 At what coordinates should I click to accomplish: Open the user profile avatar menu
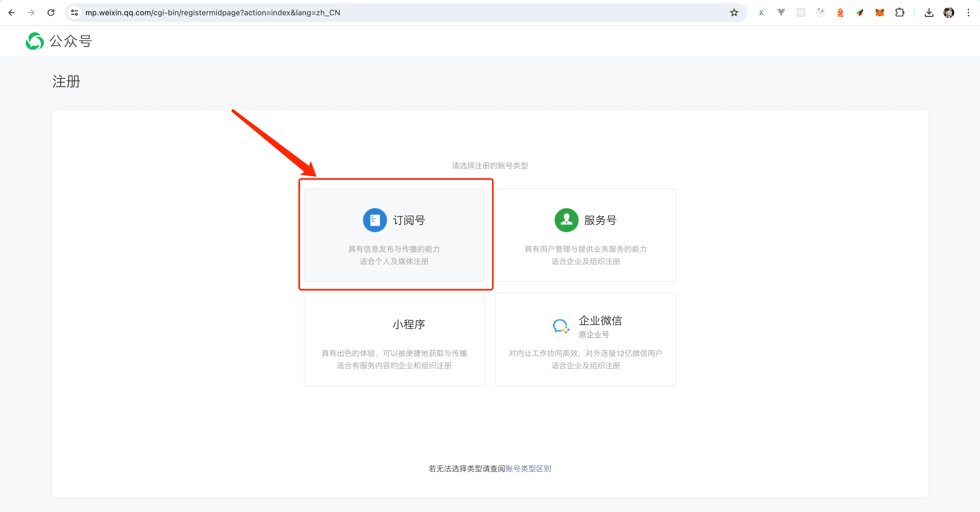[x=949, y=13]
